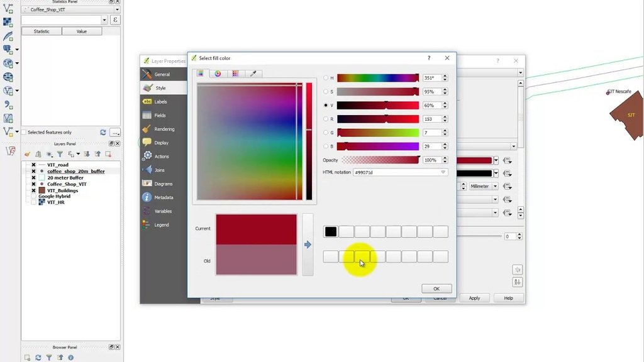Click the hue value field showing 351°

pos(431,77)
